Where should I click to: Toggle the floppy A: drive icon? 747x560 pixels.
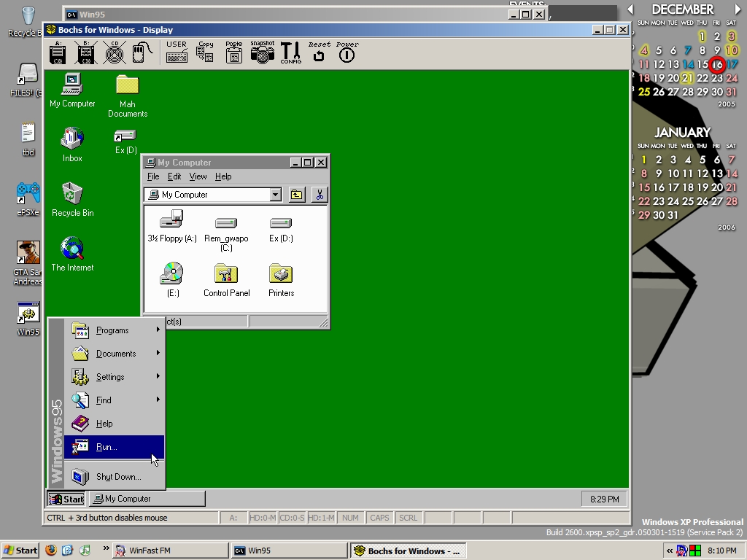point(58,52)
